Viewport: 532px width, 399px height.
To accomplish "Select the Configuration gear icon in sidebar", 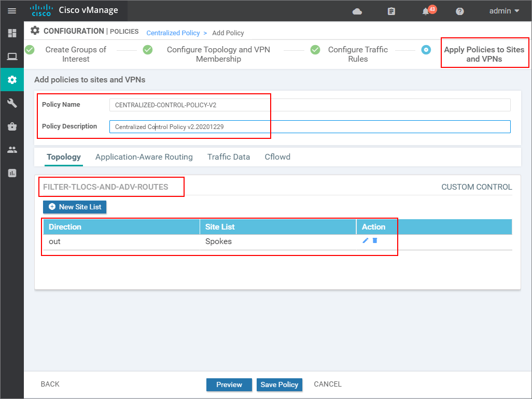I will pos(11,80).
